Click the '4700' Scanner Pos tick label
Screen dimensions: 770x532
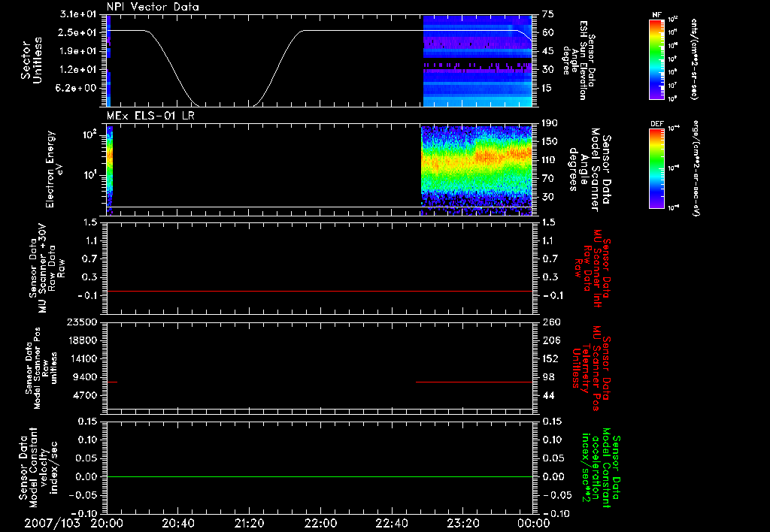pyautogui.click(x=84, y=395)
